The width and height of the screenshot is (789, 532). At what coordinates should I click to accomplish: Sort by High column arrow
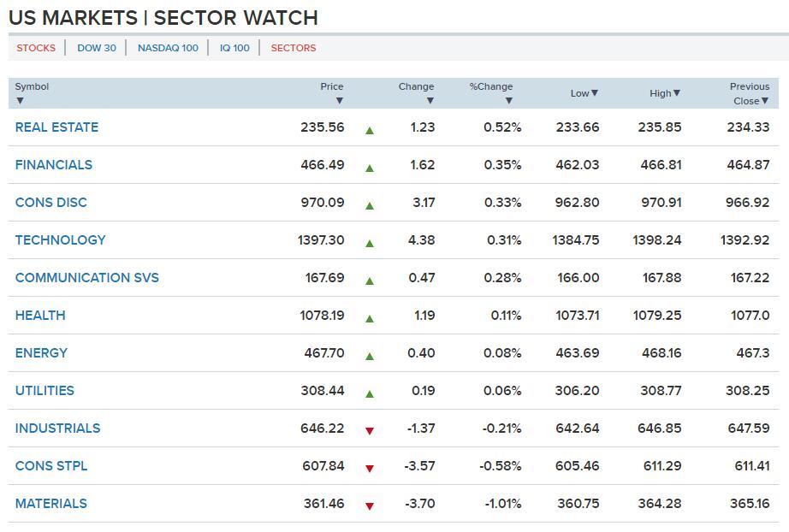coord(677,93)
